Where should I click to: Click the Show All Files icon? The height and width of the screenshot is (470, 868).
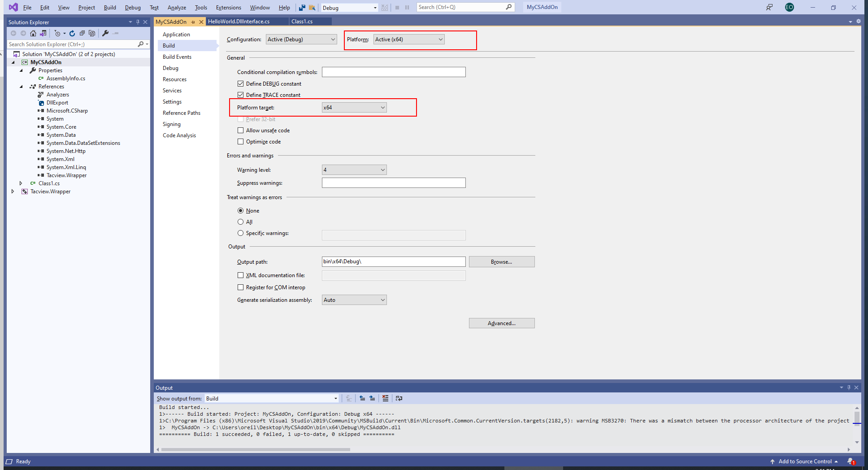92,33
